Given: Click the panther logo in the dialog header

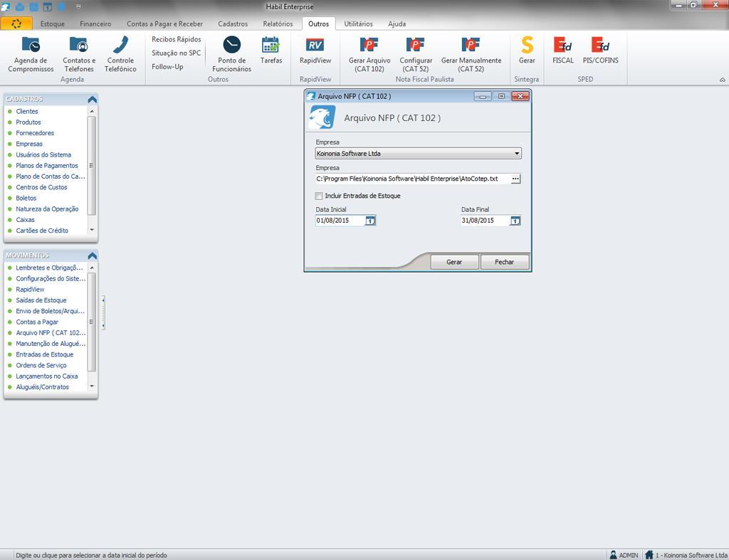Looking at the screenshot, I should click(322, 117).
